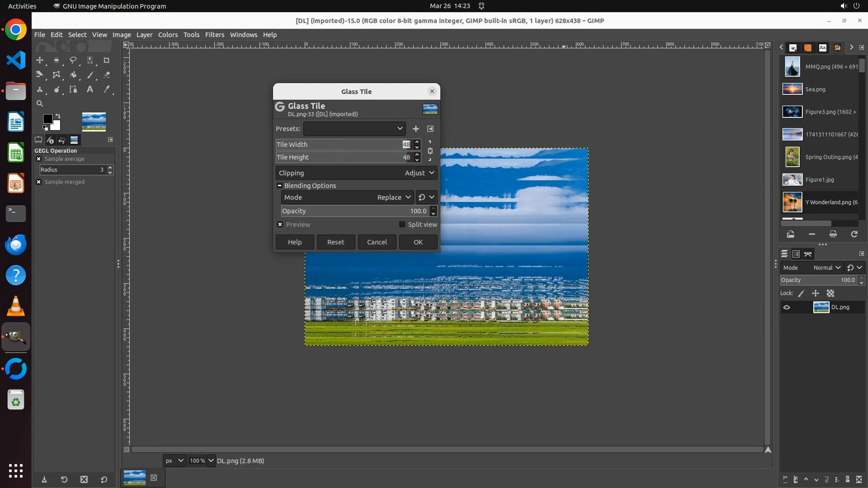Select the Color Picker tool
868x488 pixels.
point(107,89)
